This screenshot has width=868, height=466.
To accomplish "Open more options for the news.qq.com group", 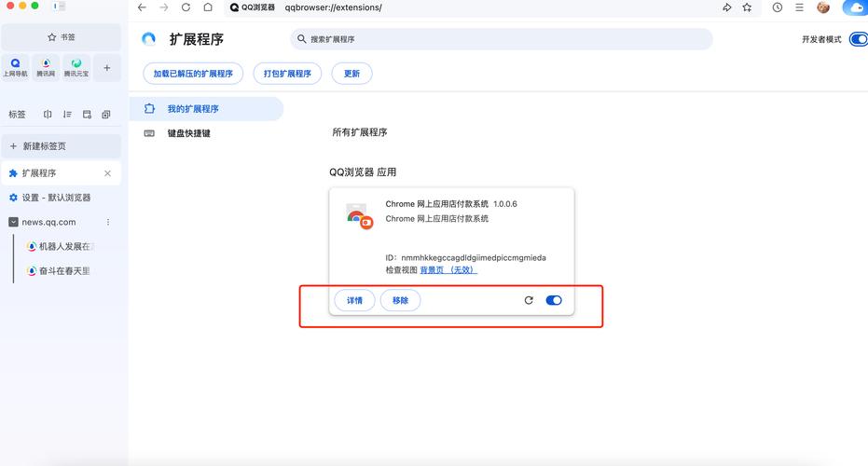I will click(x=108, y=222).
